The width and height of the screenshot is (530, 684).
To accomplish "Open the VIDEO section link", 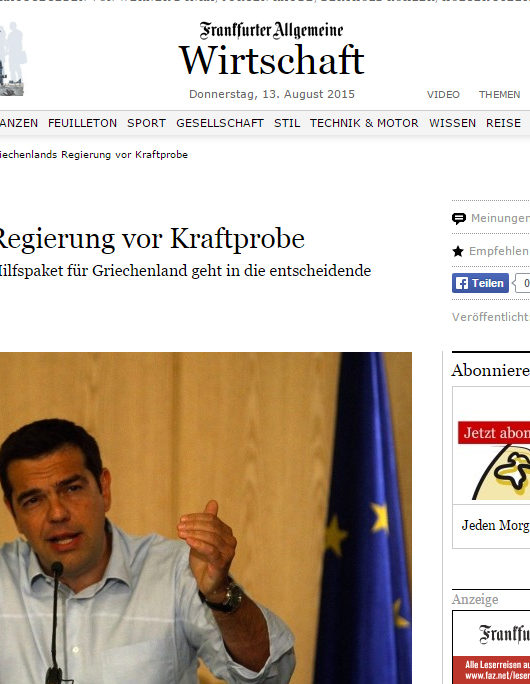I will coord(443,95).
